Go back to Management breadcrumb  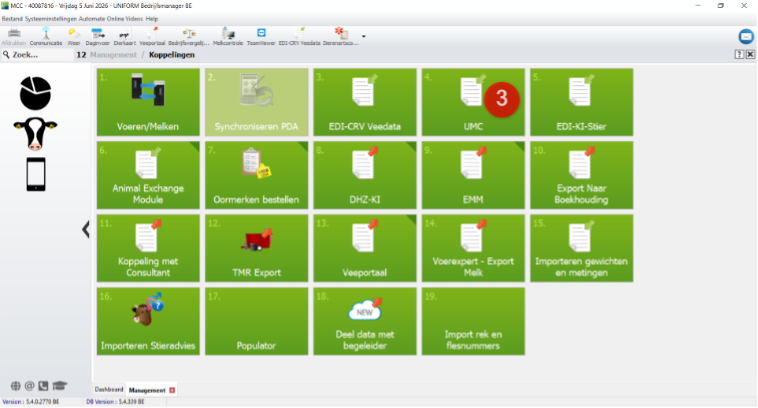coord(113,55)
